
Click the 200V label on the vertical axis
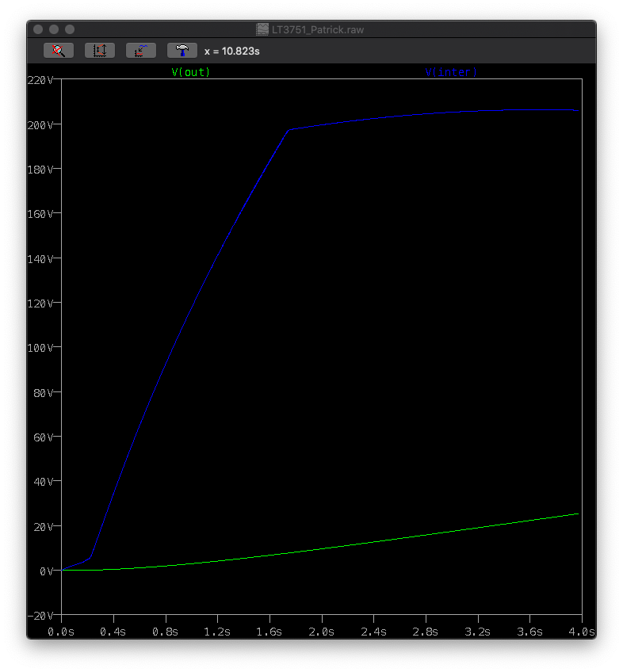point(40,125)
